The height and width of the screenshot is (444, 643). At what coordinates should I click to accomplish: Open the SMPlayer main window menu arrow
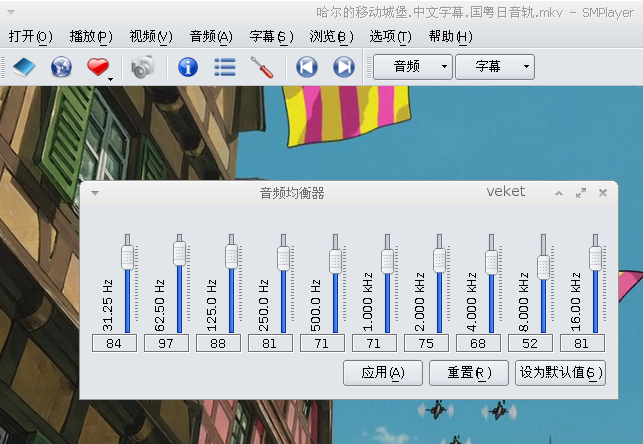11,12
